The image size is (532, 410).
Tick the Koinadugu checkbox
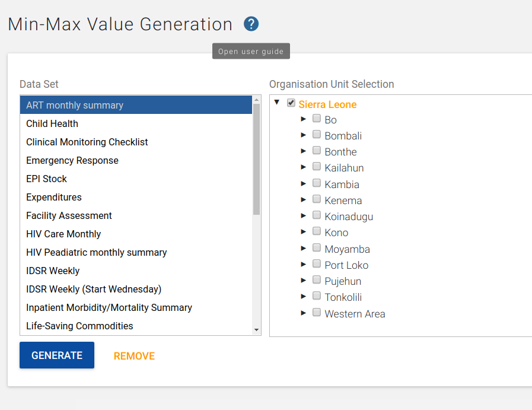317,215
